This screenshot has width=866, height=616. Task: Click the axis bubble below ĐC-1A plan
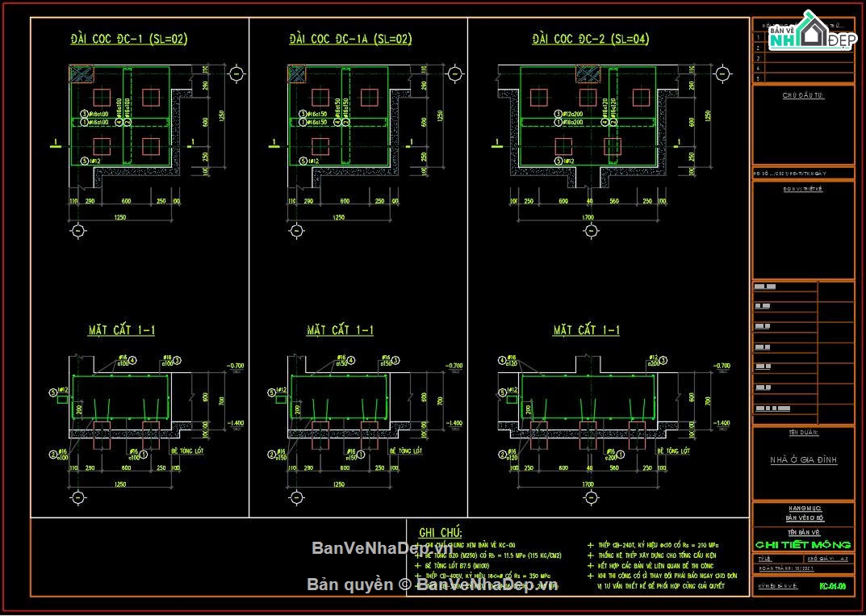pyautogui.click(x=296, y=232)
